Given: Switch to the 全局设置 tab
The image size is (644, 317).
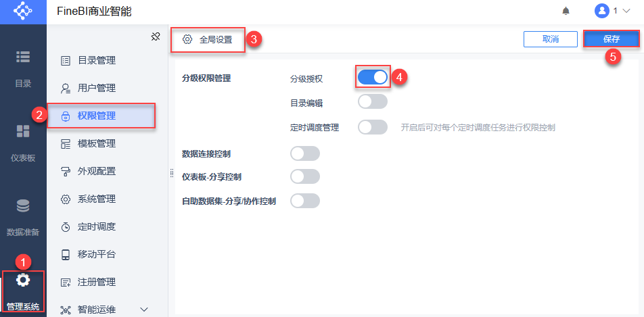Looking at the screenshot, I should pyautogui.click(x=208, y=40).
